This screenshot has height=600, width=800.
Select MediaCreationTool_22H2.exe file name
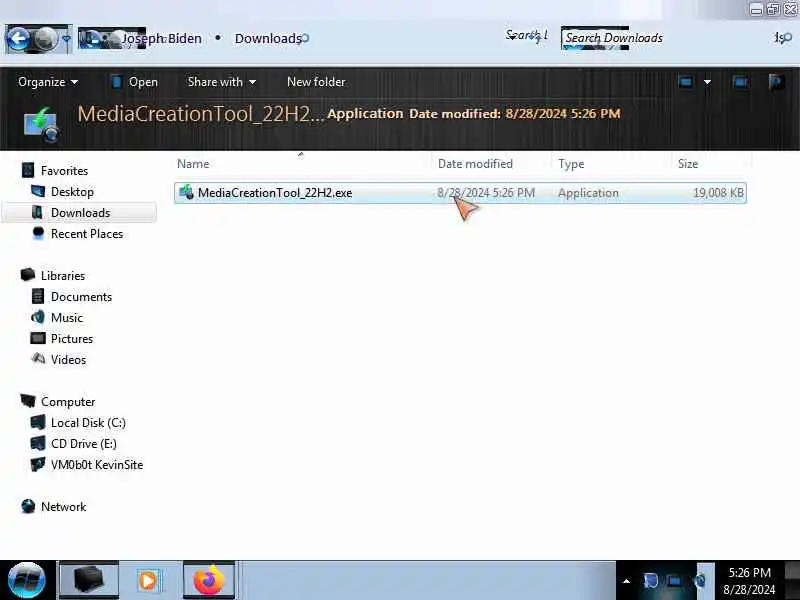pos(275,193)
